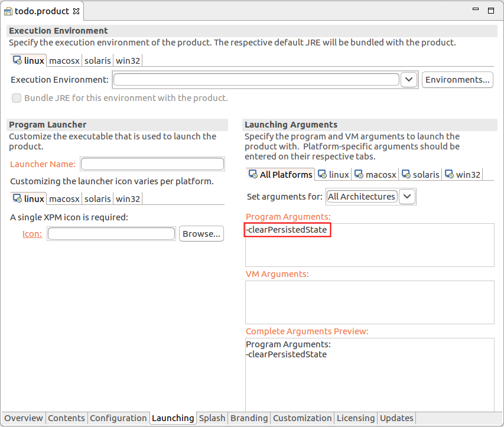Viewport: 504px width, 427px height.
Task: Switch to the Launching page tab
Action: point(173,418)
